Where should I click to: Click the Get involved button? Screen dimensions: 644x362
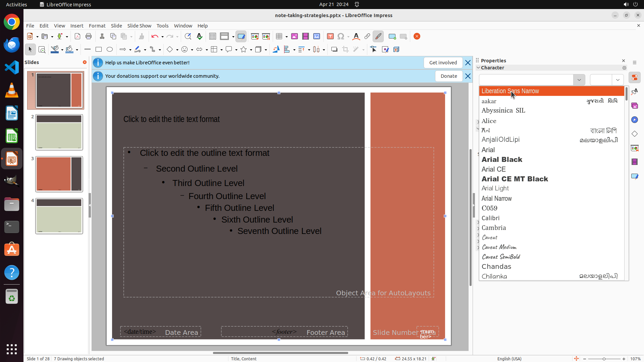click(x=443, y=63)
